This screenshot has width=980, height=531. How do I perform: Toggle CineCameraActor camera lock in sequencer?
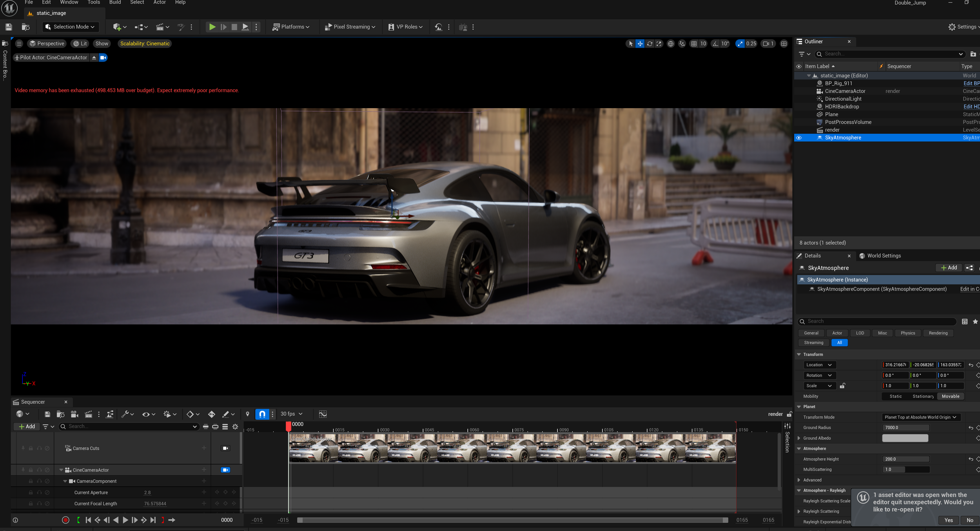pyautogui.click(x=225, y=470)
